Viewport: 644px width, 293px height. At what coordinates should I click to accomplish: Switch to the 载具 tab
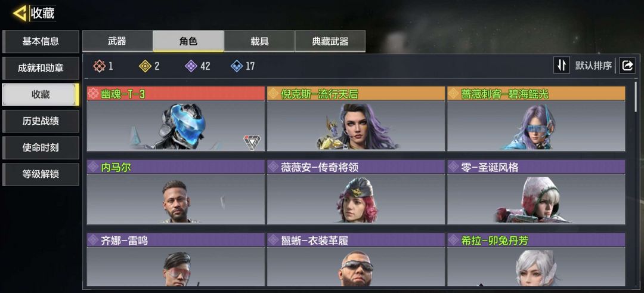pos(259,41)
